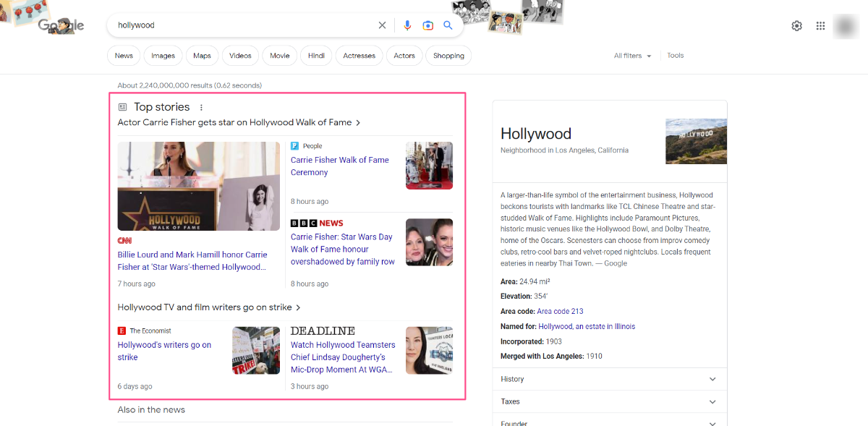Screen dimensions: 868x426
Task: Select the Hollywood knowledge panel title
Action: [536, 134]
